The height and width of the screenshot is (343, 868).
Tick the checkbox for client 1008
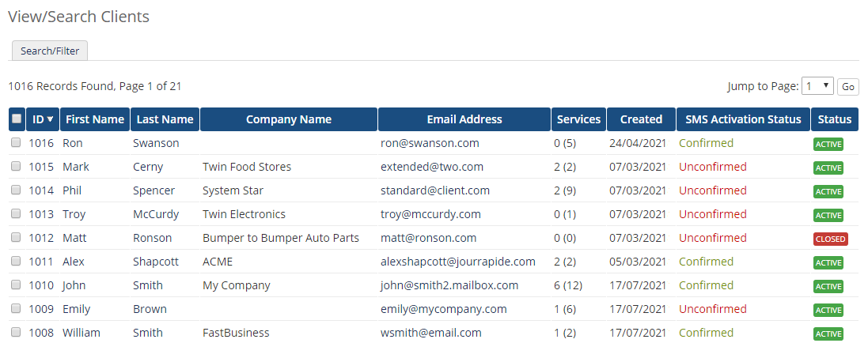(x=16, y=333)
